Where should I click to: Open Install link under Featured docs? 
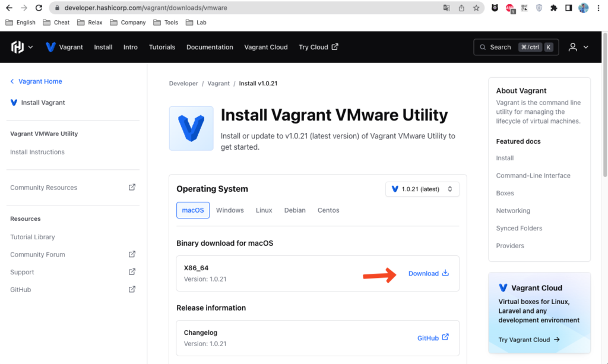[x=505, y=158]
